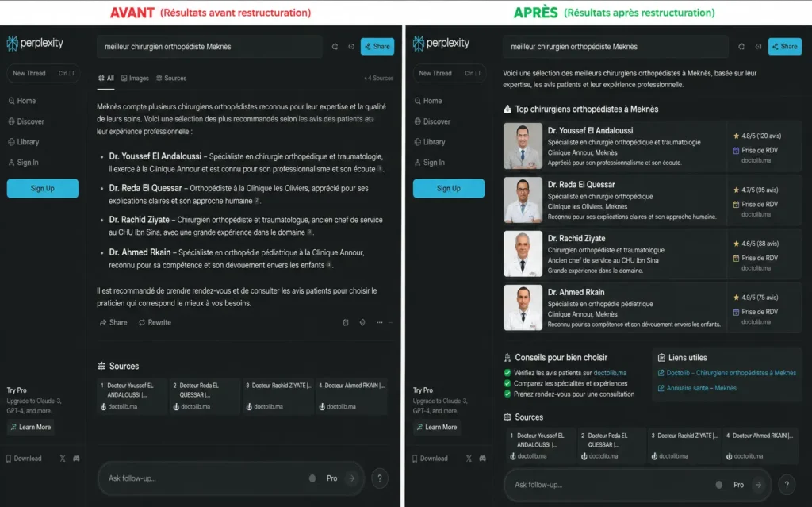Click Share below the AVANT answer
The height and width of the screenshot is (507, 812).
pos(113,322)
